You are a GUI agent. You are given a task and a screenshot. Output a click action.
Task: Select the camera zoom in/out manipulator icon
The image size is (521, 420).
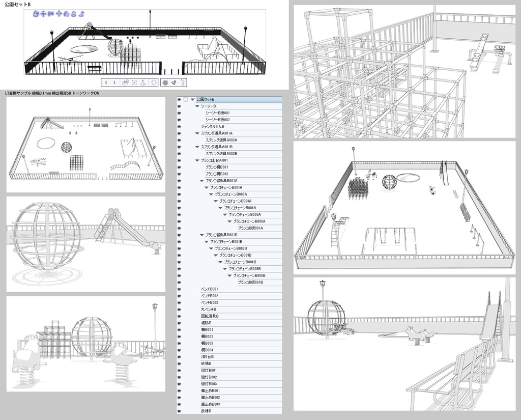pos(51,14)
